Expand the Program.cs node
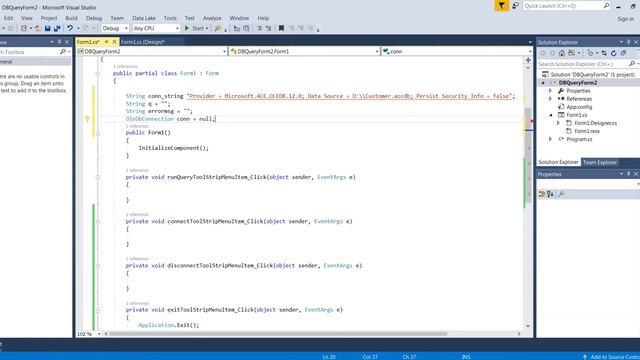The width and height of the screenshot is (640, 360). pos(551,139)
